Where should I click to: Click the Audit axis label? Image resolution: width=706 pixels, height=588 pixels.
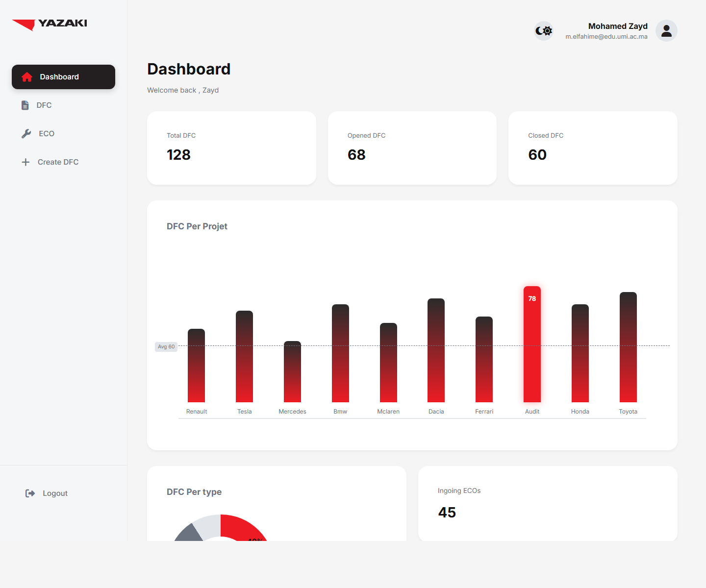coord(532,412)
